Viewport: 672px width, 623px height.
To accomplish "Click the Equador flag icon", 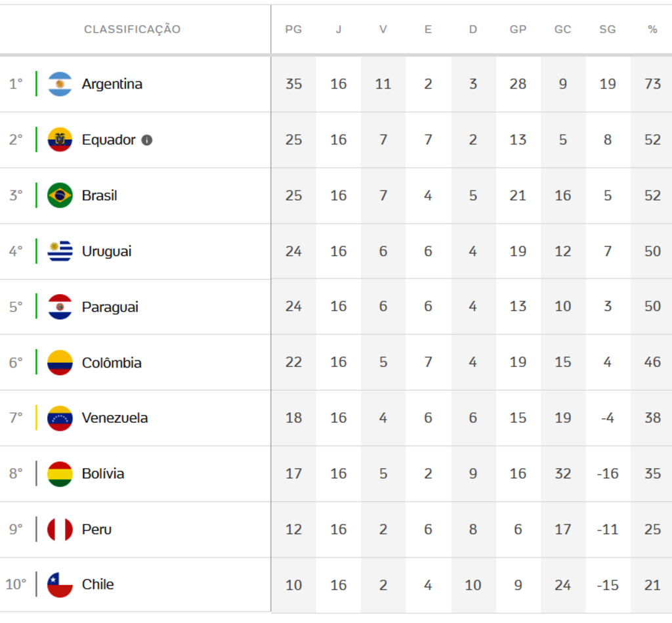I will (x=60, y=140).
